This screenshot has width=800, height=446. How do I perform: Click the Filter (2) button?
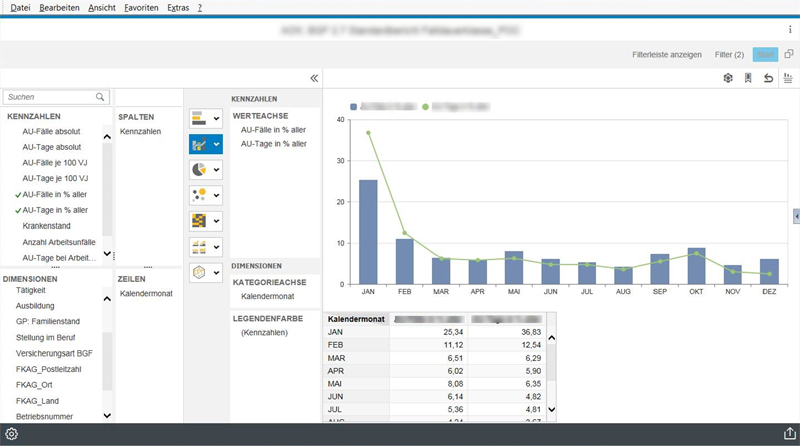[729, 54]
